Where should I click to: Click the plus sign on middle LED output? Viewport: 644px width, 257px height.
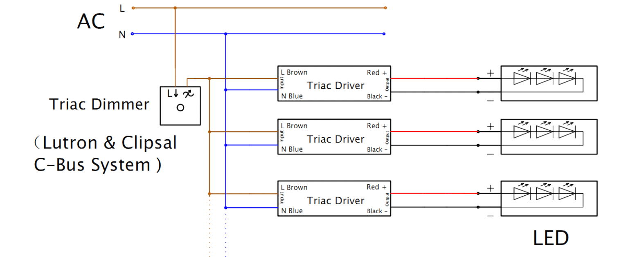pyautogui.click(x=491, y=127)
